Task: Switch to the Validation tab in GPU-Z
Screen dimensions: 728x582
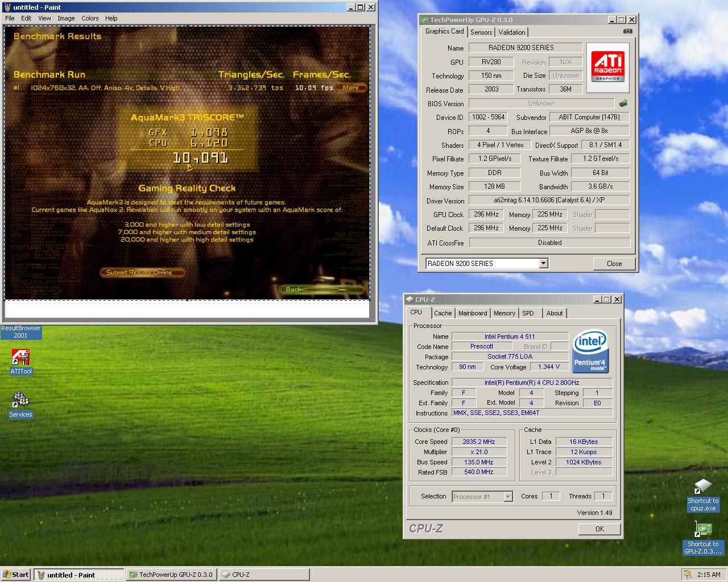Action: point(512,32)
